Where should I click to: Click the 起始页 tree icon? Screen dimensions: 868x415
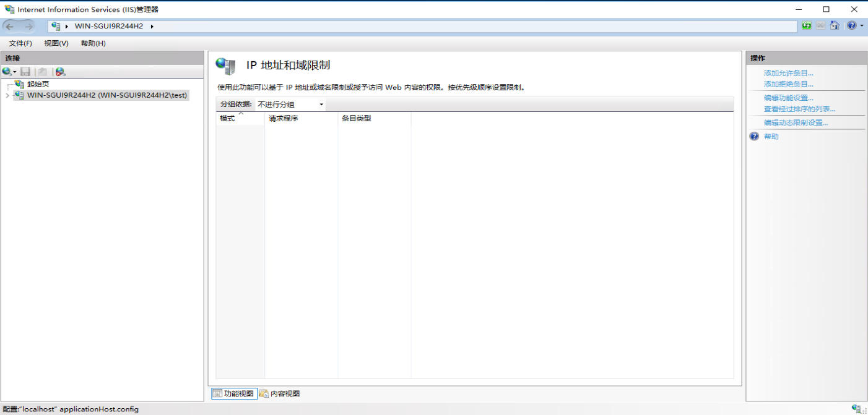pos(20,84)
